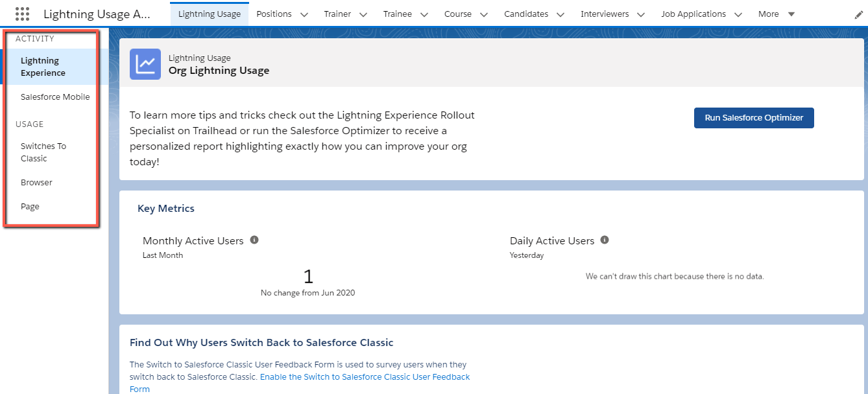This screenshot has width=868, height=394.
Task: Click the Enable Switch to Classic Feedback Form link
Action: 365,377
